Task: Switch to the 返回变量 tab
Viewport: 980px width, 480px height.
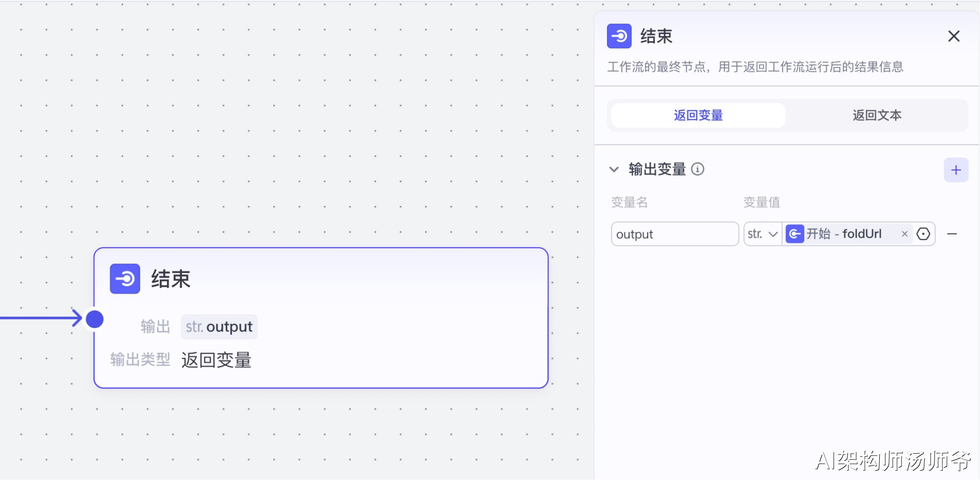Action: 698,115
